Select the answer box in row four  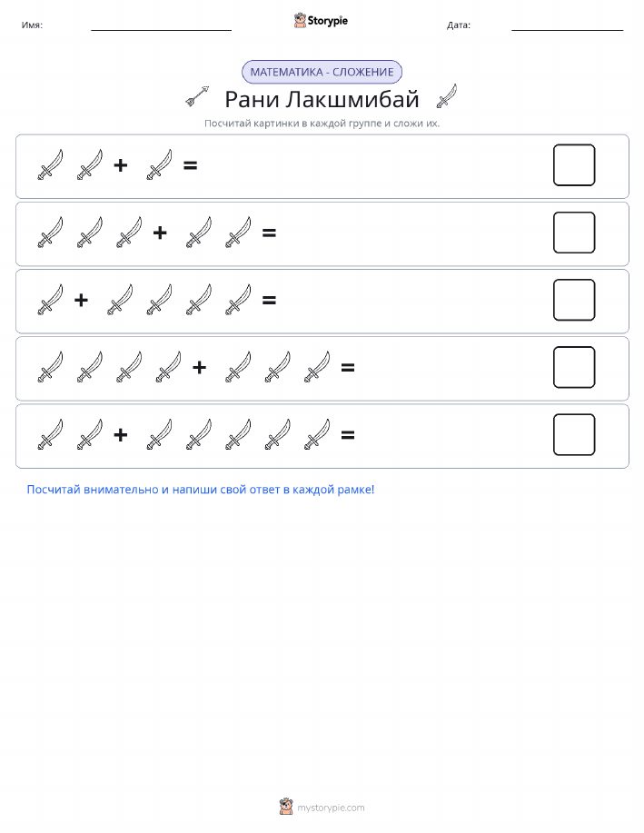click(x=574, y=367)
